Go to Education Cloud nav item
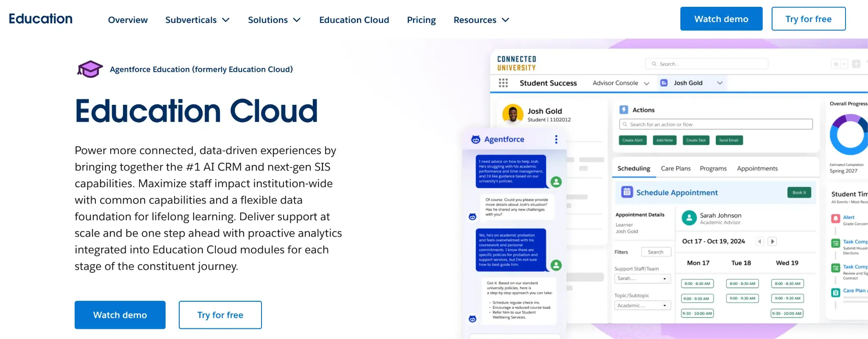Screen dimensions: 868x339 tap(354, 20)
